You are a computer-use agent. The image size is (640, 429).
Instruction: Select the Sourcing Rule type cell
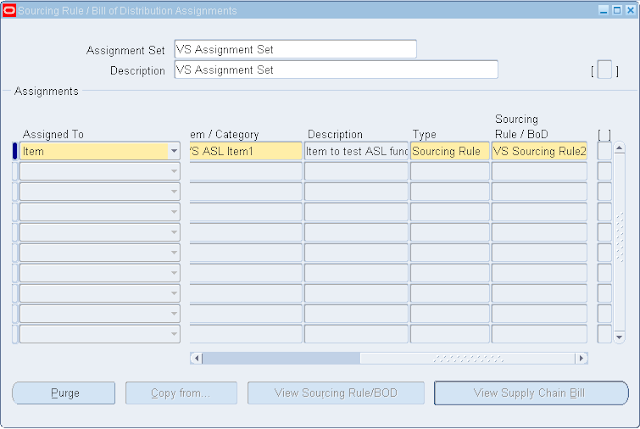[450, 151]
